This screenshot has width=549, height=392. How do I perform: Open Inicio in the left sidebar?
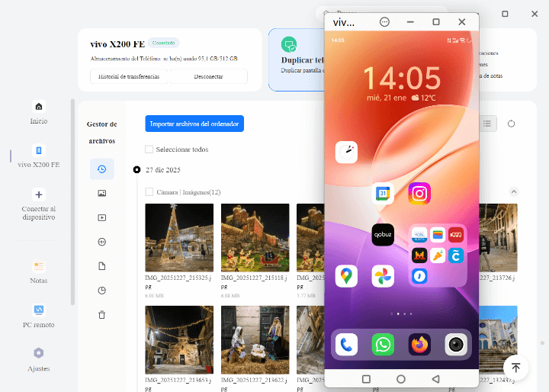pyautogui.click(x=39, y=113)
